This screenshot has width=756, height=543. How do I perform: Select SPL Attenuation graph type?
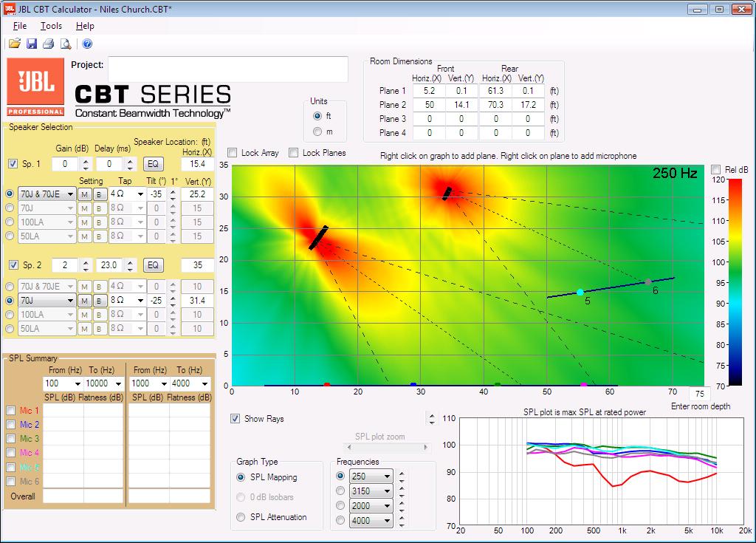pos(241,517)
